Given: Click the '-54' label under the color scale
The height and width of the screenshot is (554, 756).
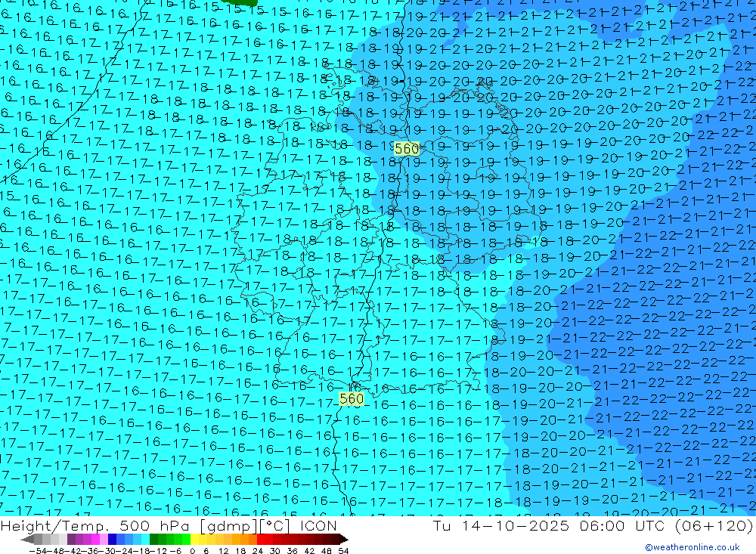Looking at the screenshot, I should (x=38, y=551).
